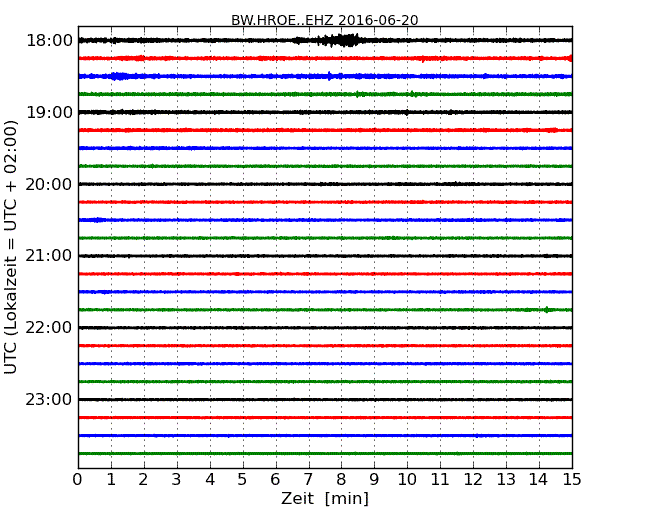The image size is (650, 520).
Task: Select the 20:00 time tick label
Action: click(49, 184)
